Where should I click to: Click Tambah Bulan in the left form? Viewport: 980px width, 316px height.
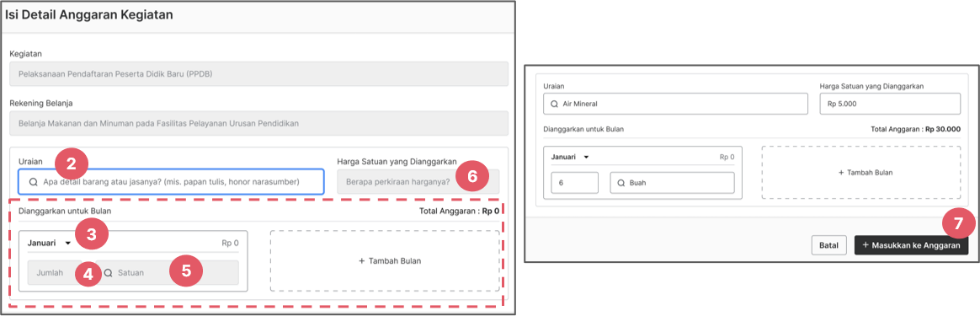point(385,261)
